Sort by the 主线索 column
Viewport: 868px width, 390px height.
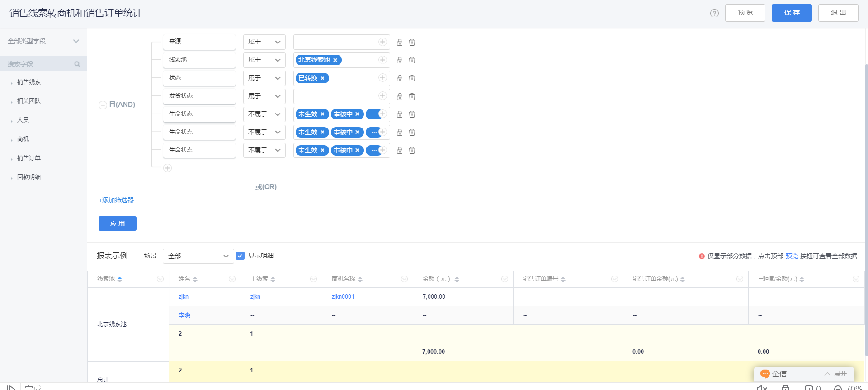273,279
